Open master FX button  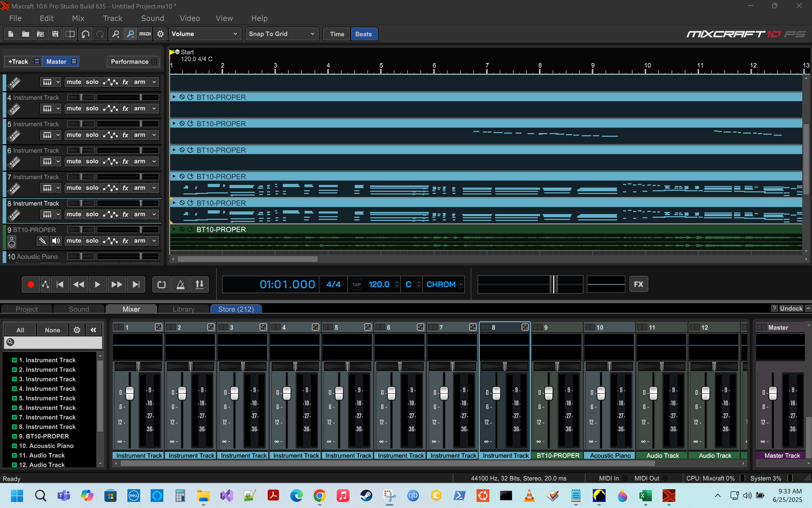click(x=639, y=284)
